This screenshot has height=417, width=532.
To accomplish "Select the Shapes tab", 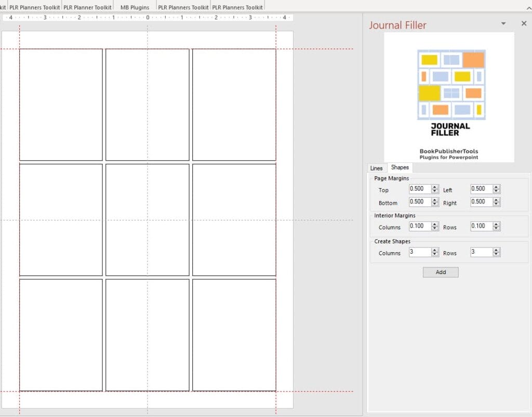I will 400,167.
